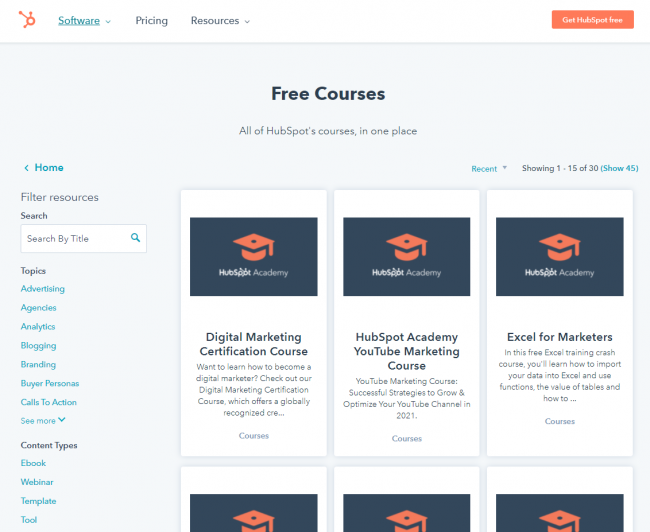Click the Recent sort arrow

[x=504, y=168]
